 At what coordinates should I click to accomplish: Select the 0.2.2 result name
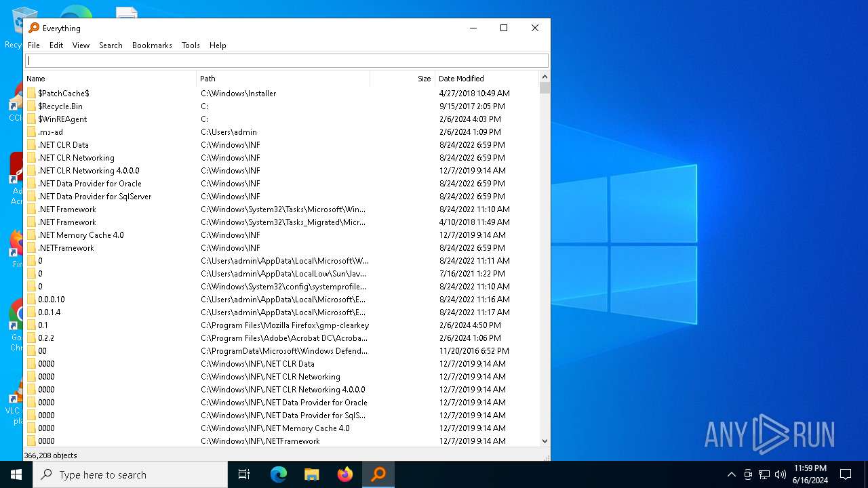[x=46, y=338]
